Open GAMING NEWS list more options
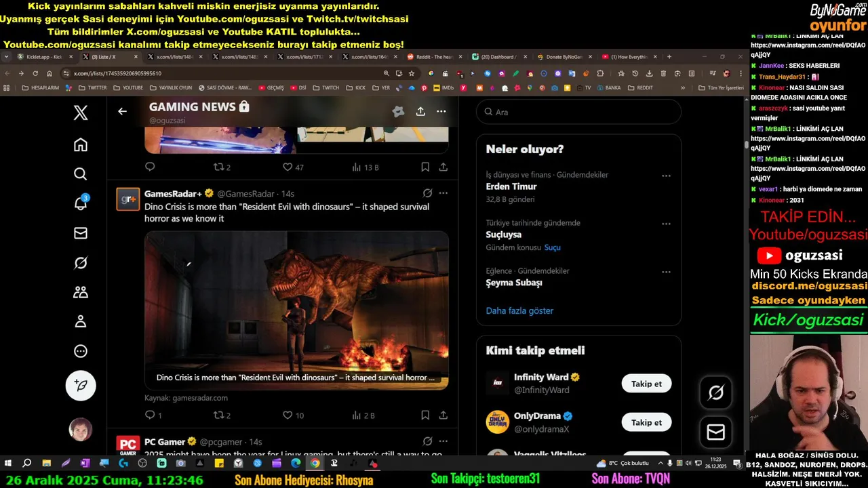Image resolution: width=868 pixels, height=488 pixels. (x=441, y=111)
